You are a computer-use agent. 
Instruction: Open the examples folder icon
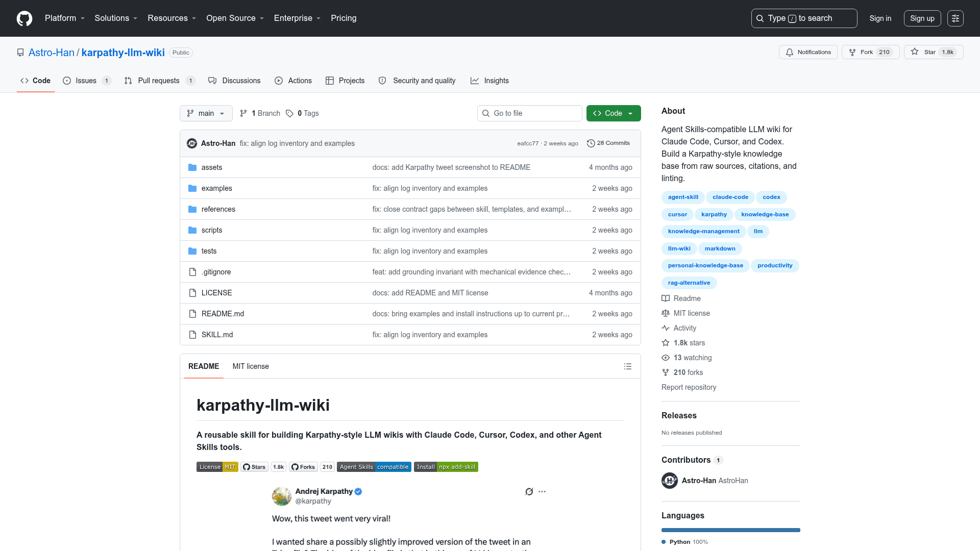point(192,188)
